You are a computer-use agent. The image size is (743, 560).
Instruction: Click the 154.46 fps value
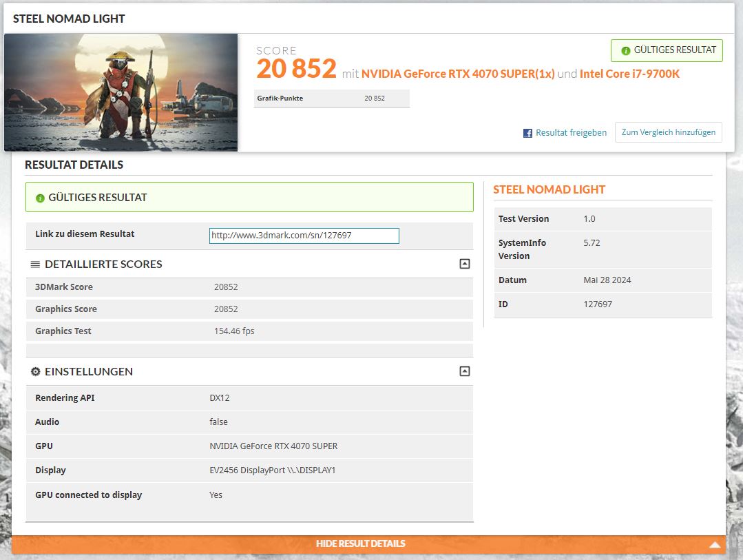point(234,331)
